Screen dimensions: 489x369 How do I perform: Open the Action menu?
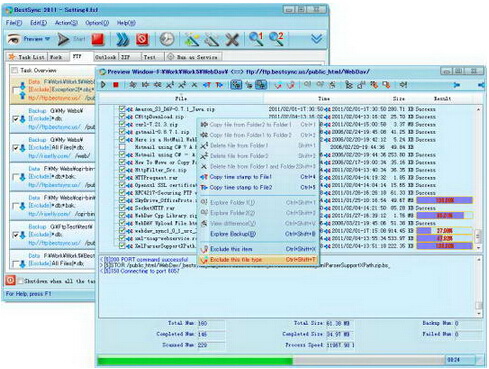[66, 23]
